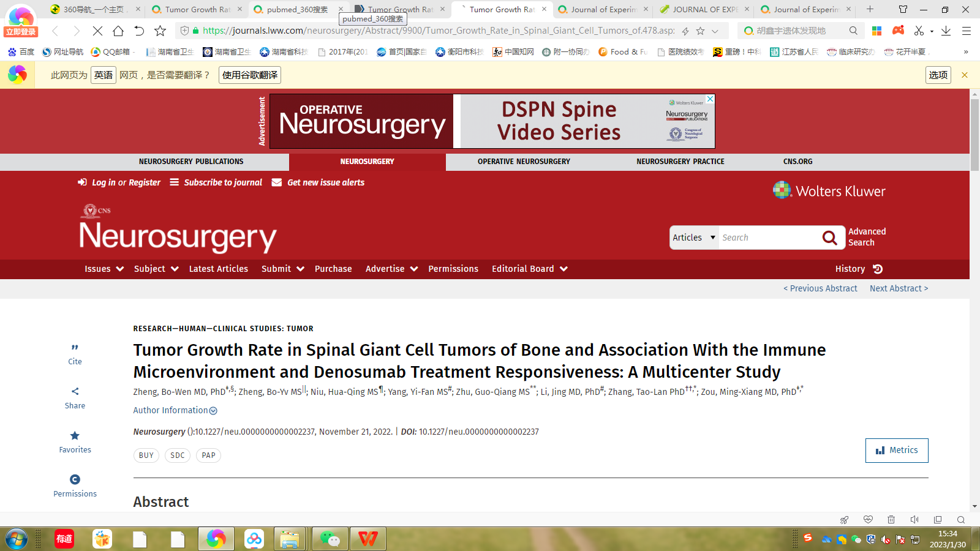The image size is (980, 551).
Task: Expand the Author Information section
Action: tap(175, 411)
